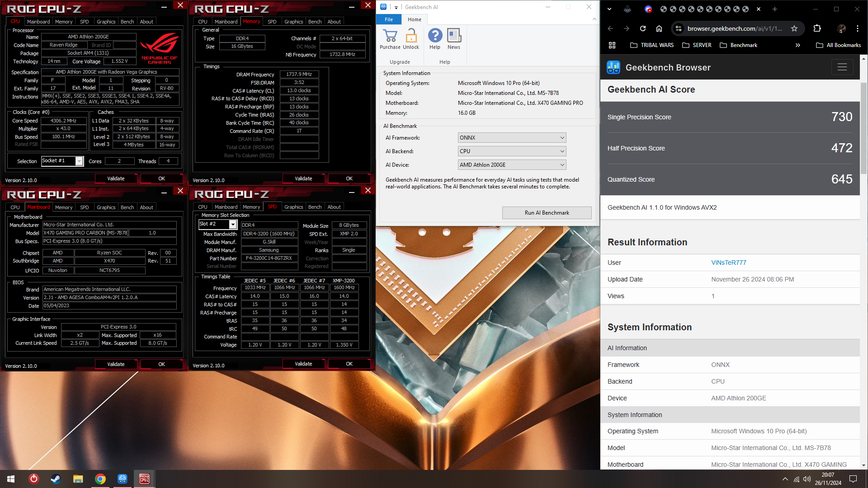Viewport: 868px width, 488px height.
Task: Expand hidden bookmarks with double chevron
Action: point(797,45)
